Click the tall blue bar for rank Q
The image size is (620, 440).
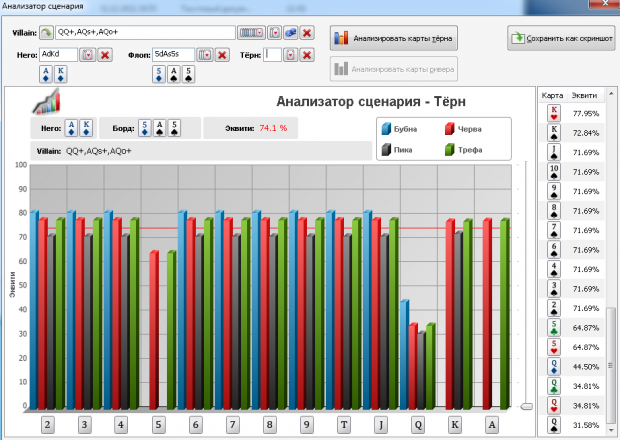point(405,355)
